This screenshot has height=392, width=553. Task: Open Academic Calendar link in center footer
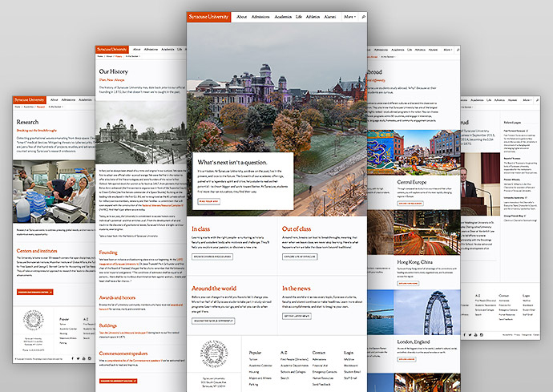tap(260, 366)
